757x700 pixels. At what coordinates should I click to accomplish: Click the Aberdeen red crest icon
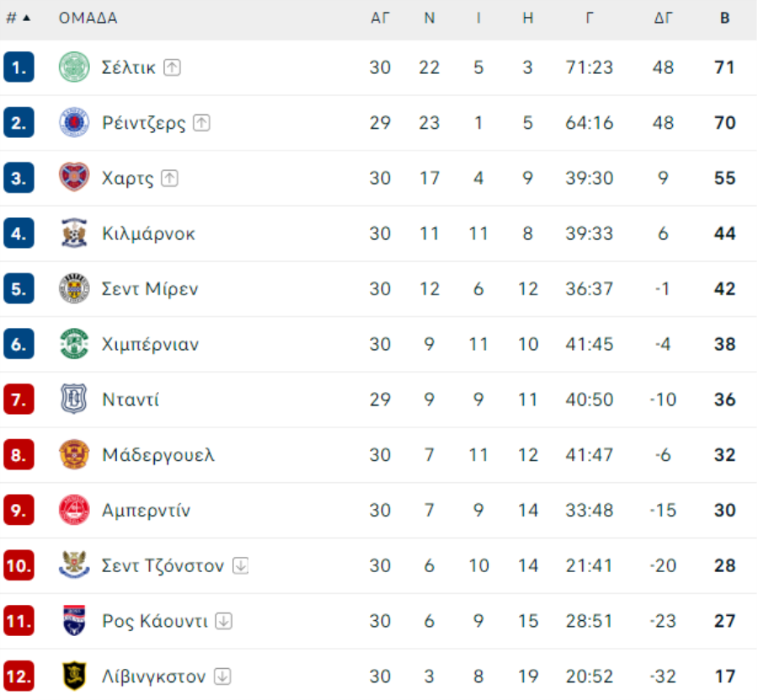click(x=74, y=510)
